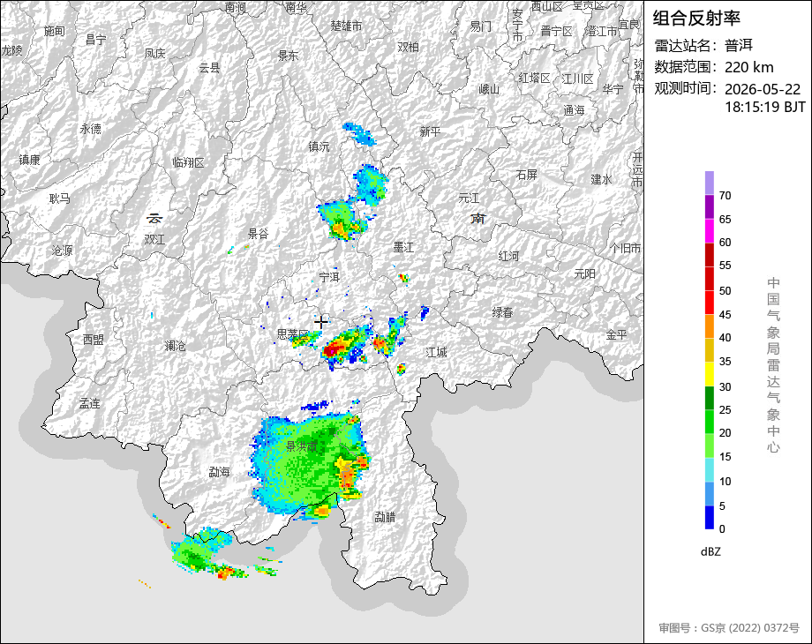Click the 沧源 map label

[62, 251]
